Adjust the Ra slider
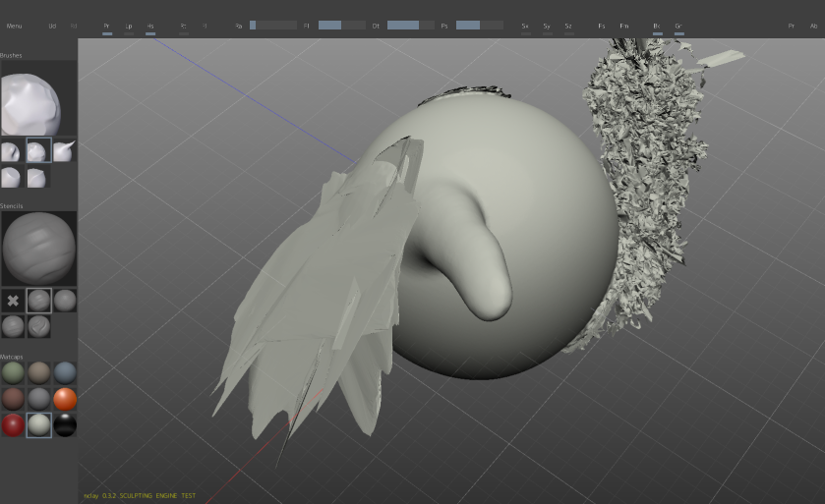This screenshot has width=825, height=504. 273,26
